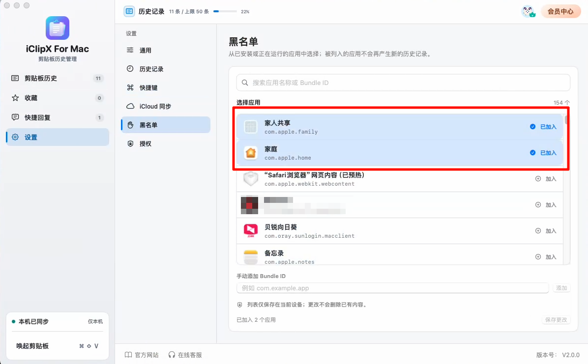Open the 历史记录 settings tab
Screen dimensions: 588x364
pyautogui.click(x=165, y=69)
